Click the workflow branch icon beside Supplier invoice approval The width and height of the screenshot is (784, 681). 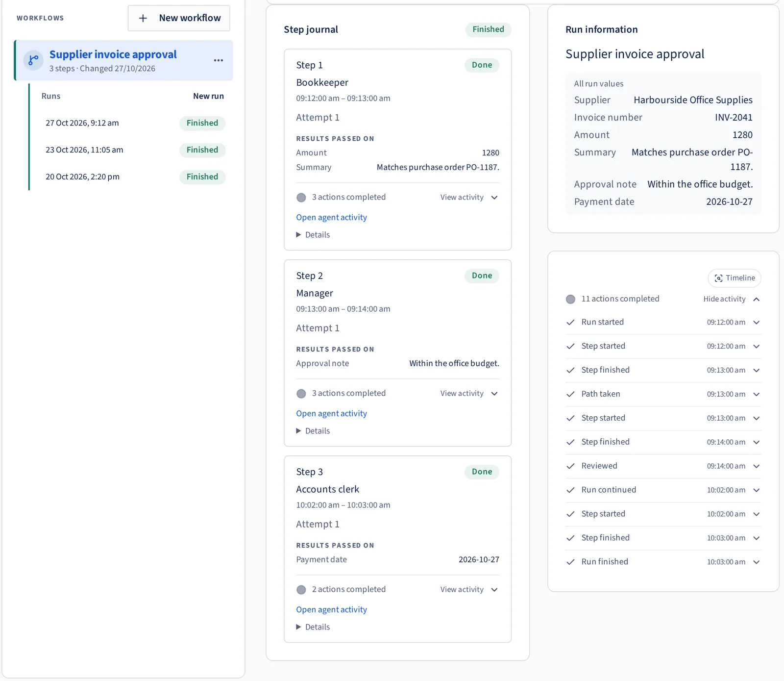(x=33, y=60)
